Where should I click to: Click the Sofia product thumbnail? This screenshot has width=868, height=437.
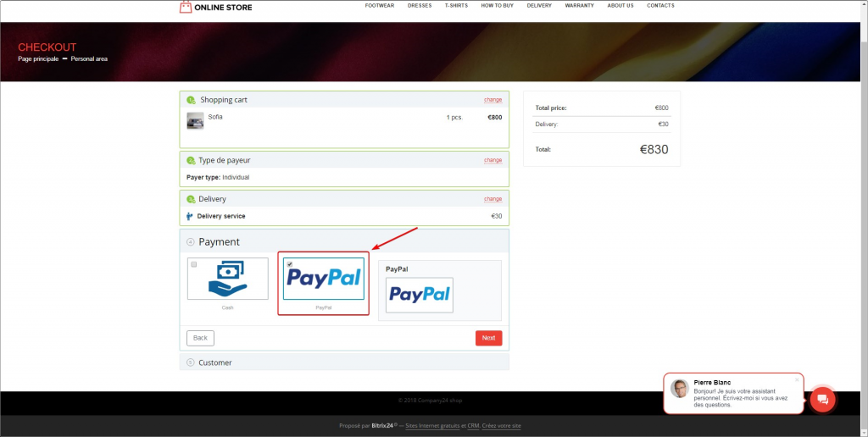coord(195,120)
